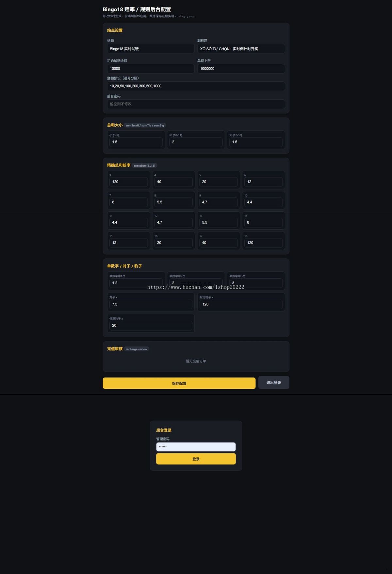This screenshot has width=392, height=574.
Task: Select the exact sum 15 odds field
Action: pyautogui.click(x=128, y=243)
